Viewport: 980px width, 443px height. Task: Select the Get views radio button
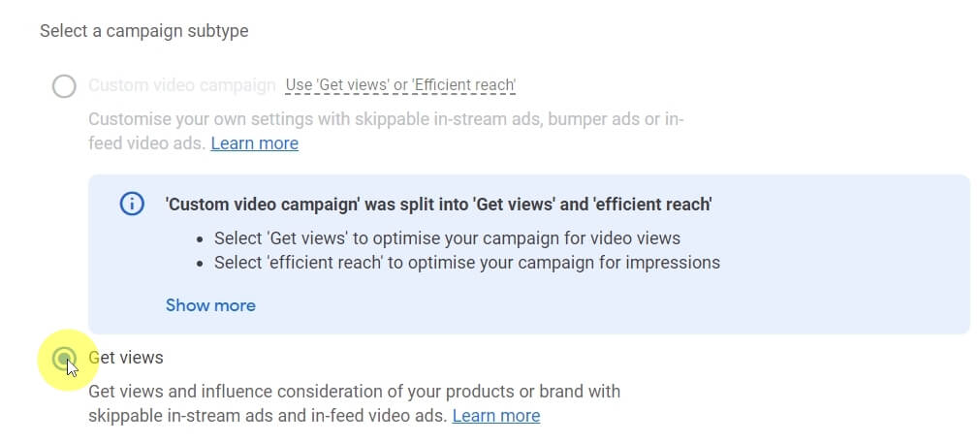tap(64, 359)
